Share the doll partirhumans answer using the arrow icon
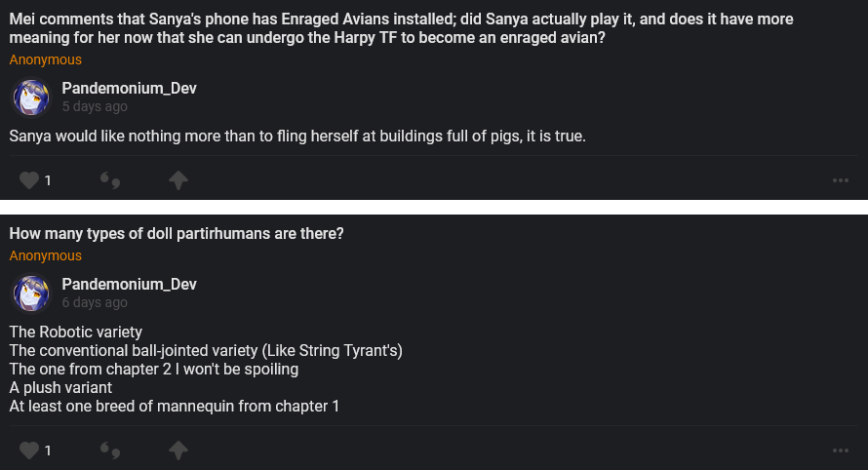Viewport: 868px width, 470px height. pyautogui.click(x=178, y=450)
